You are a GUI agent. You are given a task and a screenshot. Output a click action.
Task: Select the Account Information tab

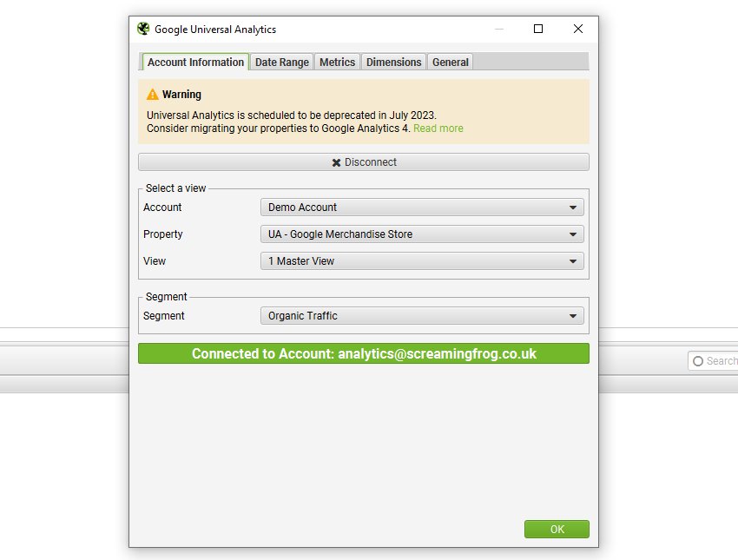pyautogui.click(x=195, y=63)
